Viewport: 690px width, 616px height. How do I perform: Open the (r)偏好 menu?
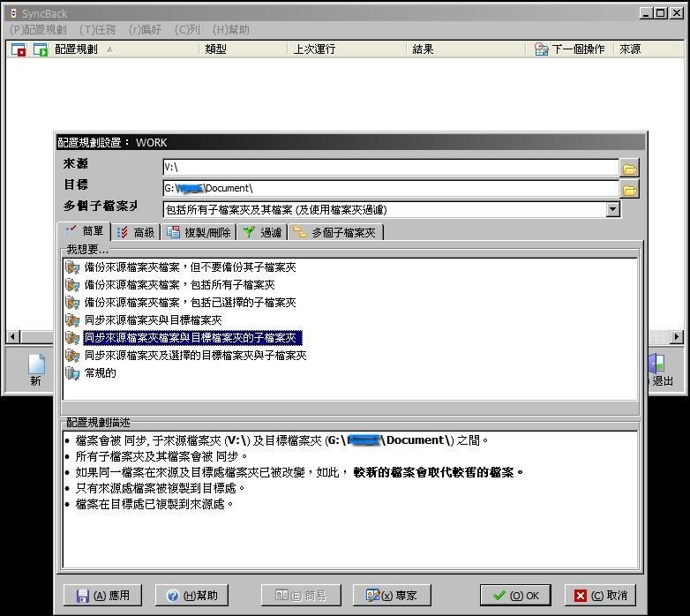(x=146, y=29)
